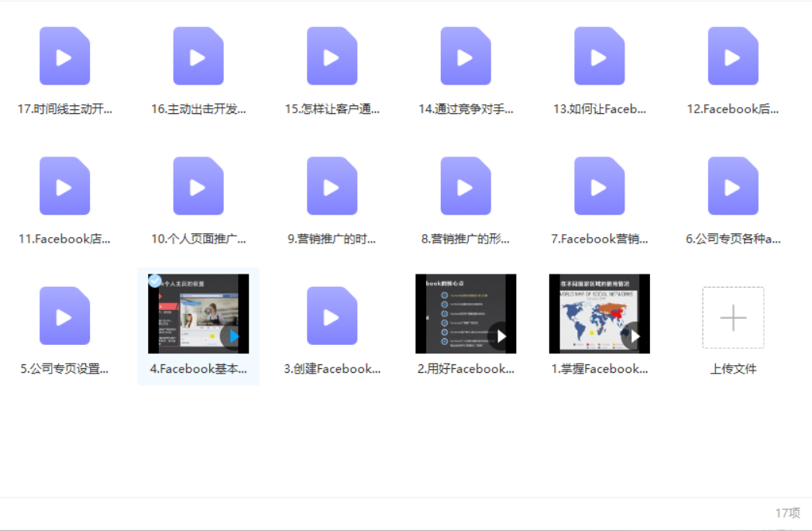Click file name 8.营销推广的形...
Viewport: 812px width, 531px height.
pyautogui.click(x=466, y=240)
